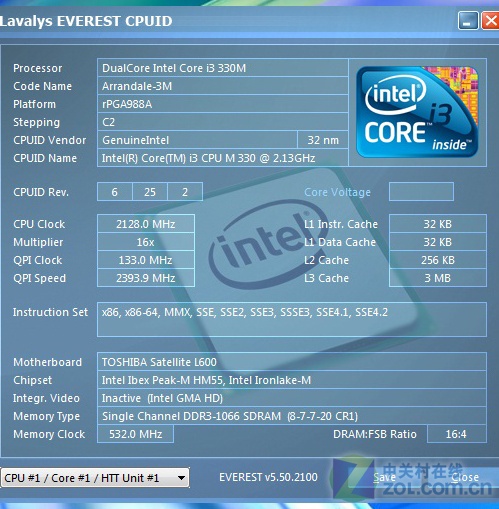The width and height of the screenshot is (499, 509).
Task: Click the Instruction Set text box
Action: click(x=292, y=319)
